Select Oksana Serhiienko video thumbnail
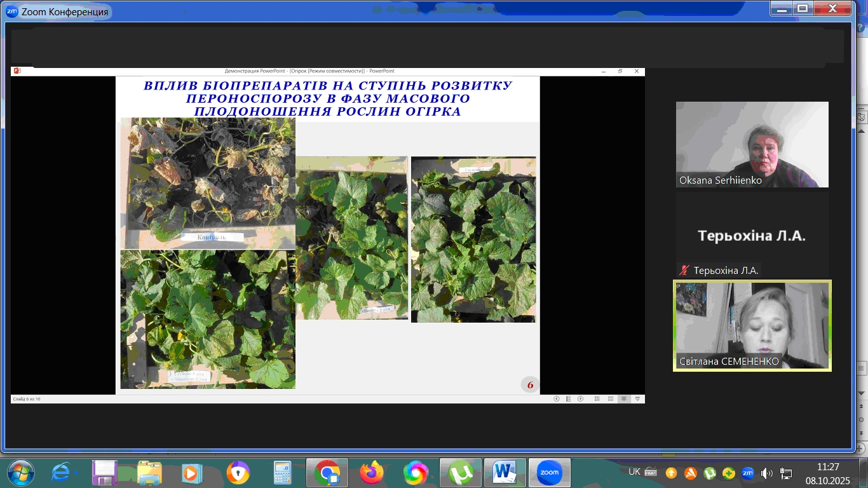 (752, 144)
